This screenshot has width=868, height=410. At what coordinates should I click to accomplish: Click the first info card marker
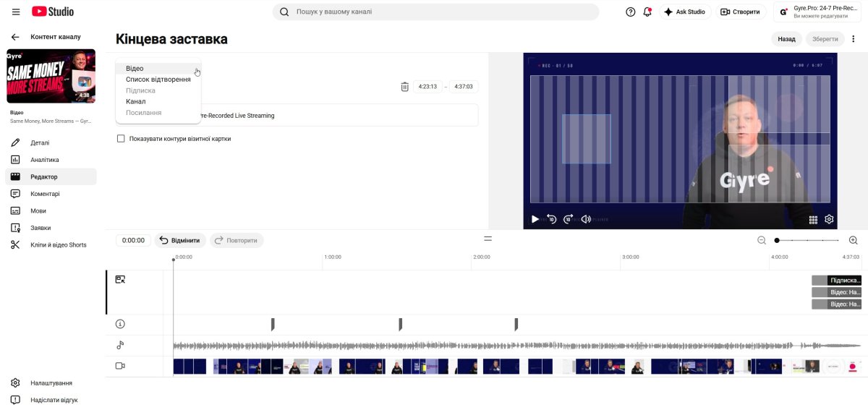(x=273, y=324)
